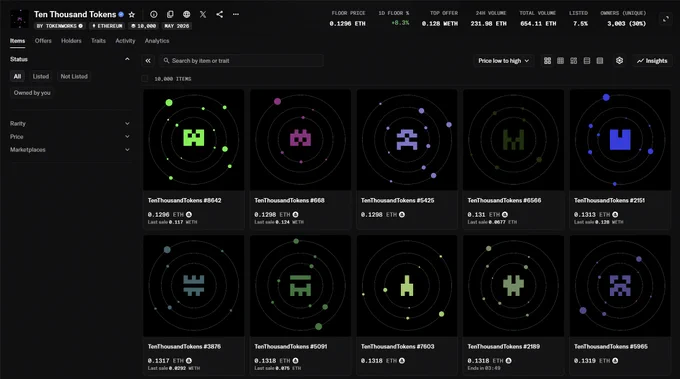Click the May 2026 date badge
This screenshot has width=680, height=379.
(x=177, y=26)
